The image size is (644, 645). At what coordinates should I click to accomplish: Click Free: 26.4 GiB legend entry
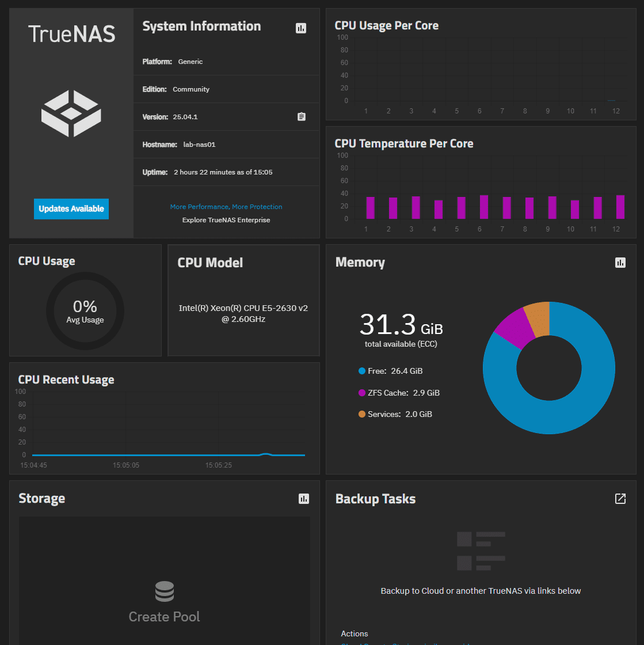pos(390,371)
